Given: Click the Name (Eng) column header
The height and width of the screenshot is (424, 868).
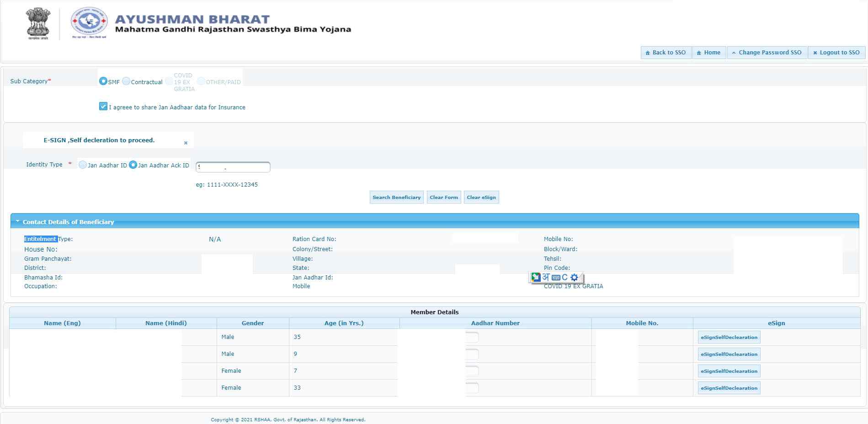Looking at the screenshot, I should 62,323.
